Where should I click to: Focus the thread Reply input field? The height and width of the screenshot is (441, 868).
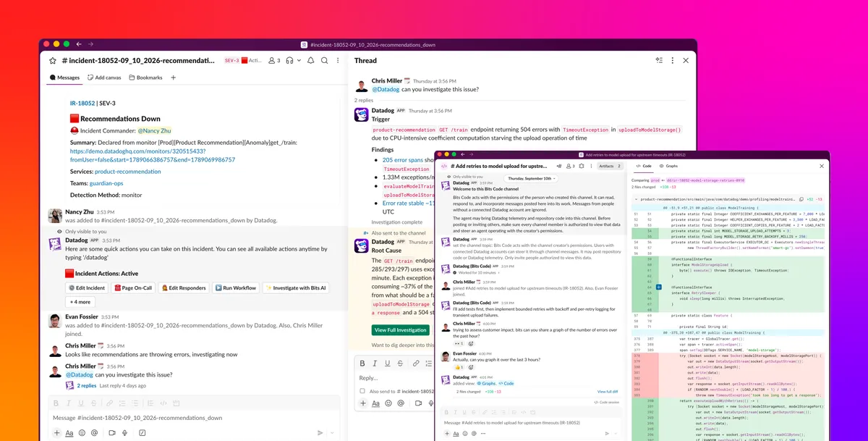[394, 378]
